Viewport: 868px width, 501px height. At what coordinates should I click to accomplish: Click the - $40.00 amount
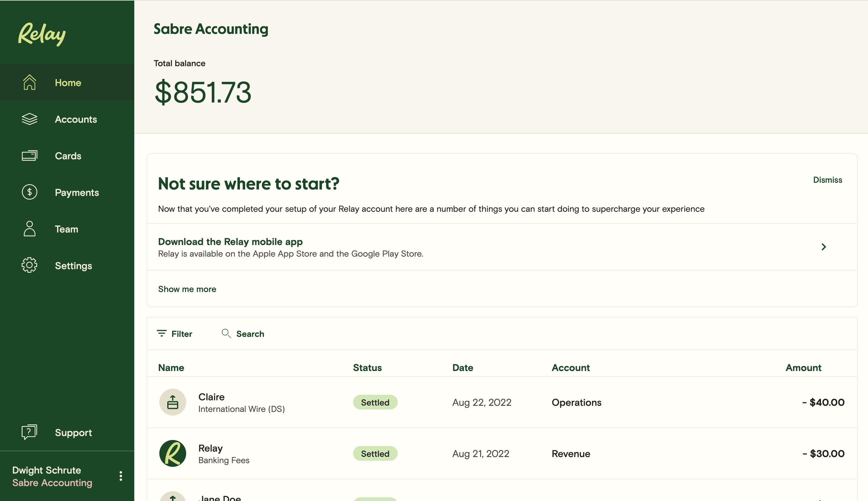click(823, 402)
